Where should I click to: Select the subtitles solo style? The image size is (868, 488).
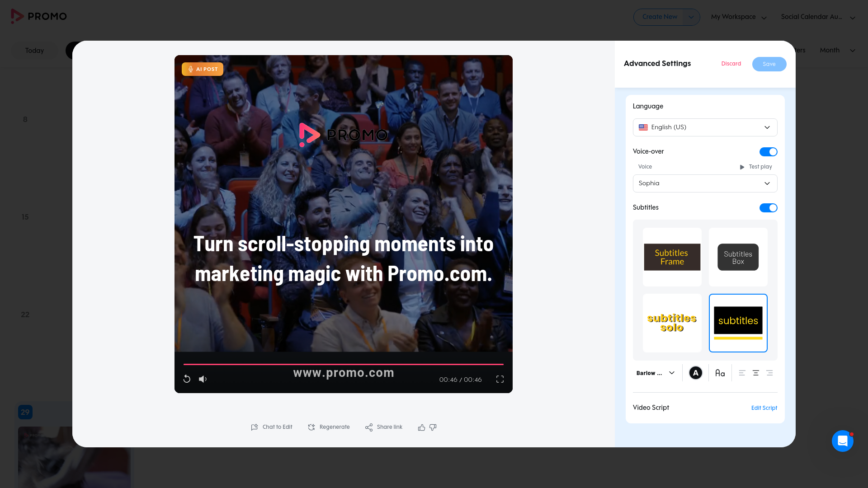click(672, 323)
